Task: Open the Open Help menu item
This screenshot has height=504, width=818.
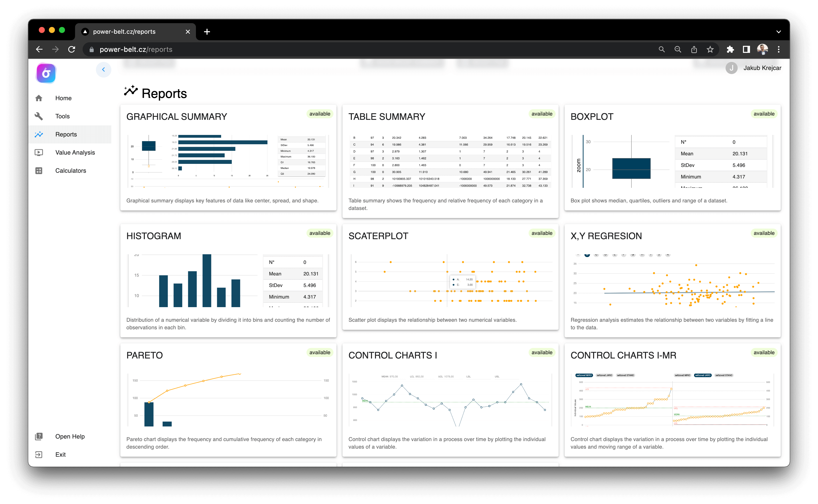Action: click(70, 436)
